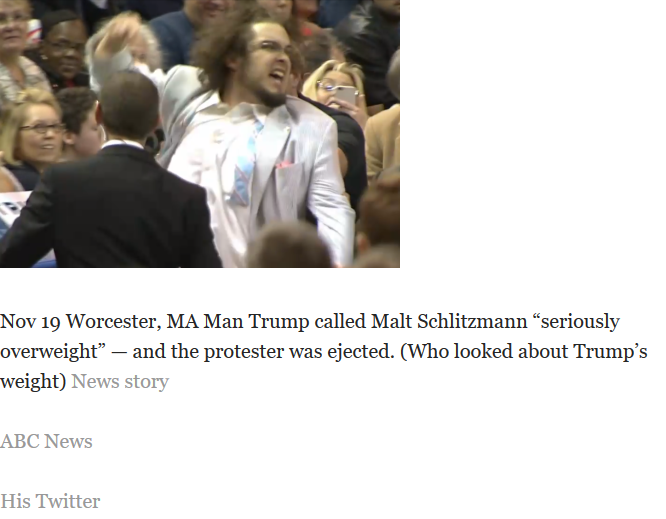666x519 pixels.
Task: Click the pink pocket square in the photo
Action: 283,165
